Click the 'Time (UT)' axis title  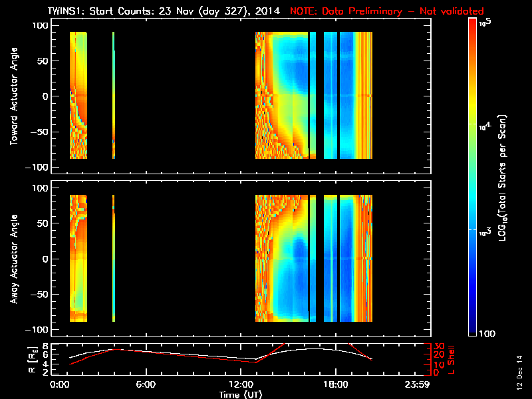coord(241,394)
